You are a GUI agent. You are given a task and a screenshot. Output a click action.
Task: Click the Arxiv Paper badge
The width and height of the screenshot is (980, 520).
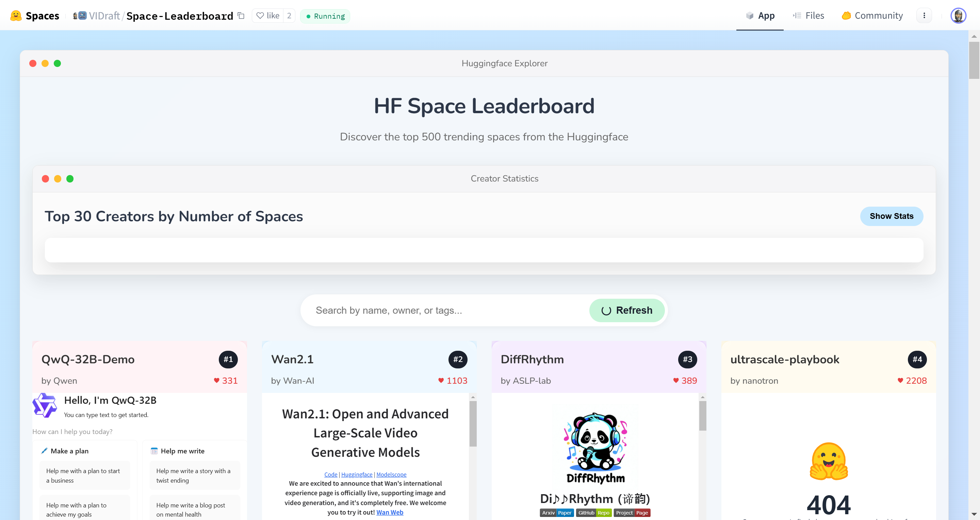point(557,513)
